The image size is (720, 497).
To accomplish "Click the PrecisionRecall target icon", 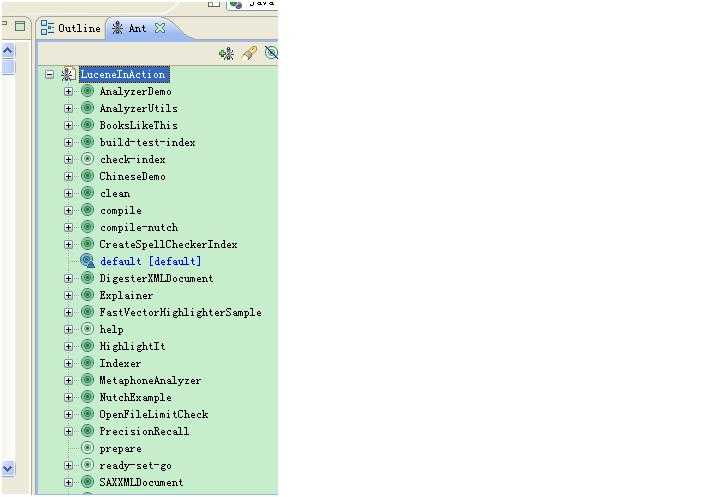I will pyautogui.click(x=87, y=431).
